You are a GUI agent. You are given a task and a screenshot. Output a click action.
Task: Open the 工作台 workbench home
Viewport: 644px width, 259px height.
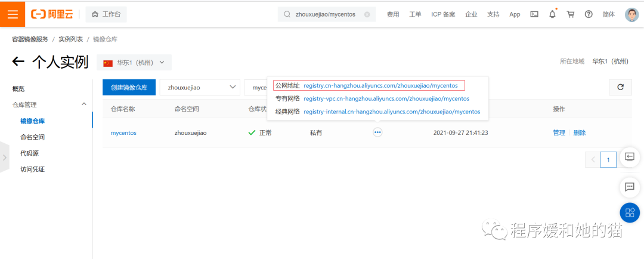[106, 14]
